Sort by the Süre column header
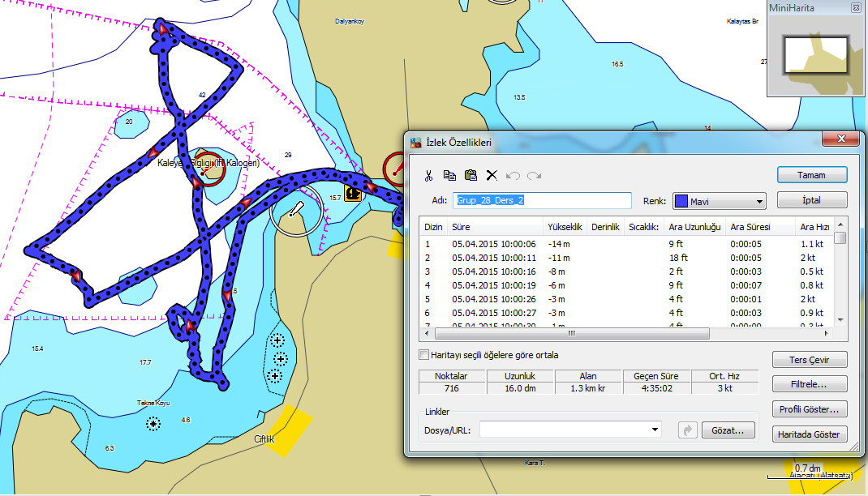Viewport: 868px width, 496px height. click(495, 227)
